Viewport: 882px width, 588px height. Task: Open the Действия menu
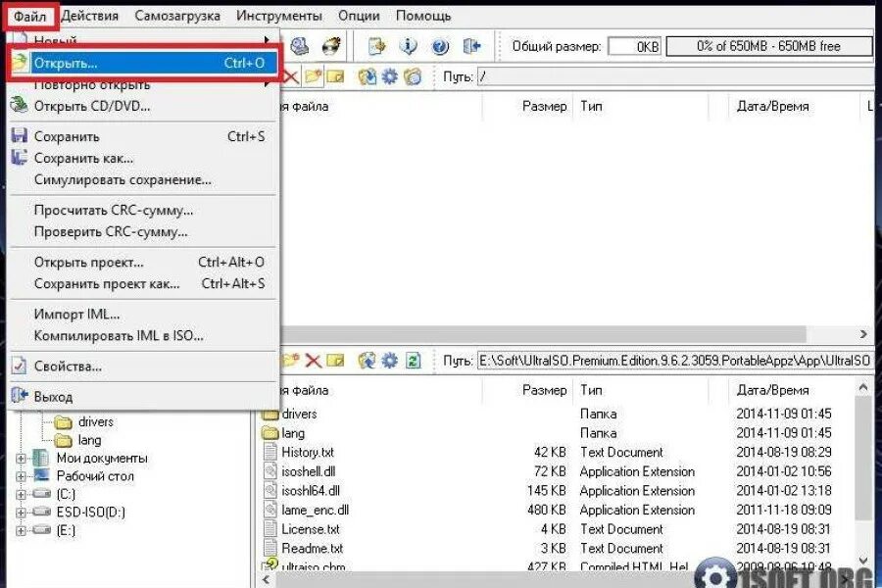(x=90, y=16)
